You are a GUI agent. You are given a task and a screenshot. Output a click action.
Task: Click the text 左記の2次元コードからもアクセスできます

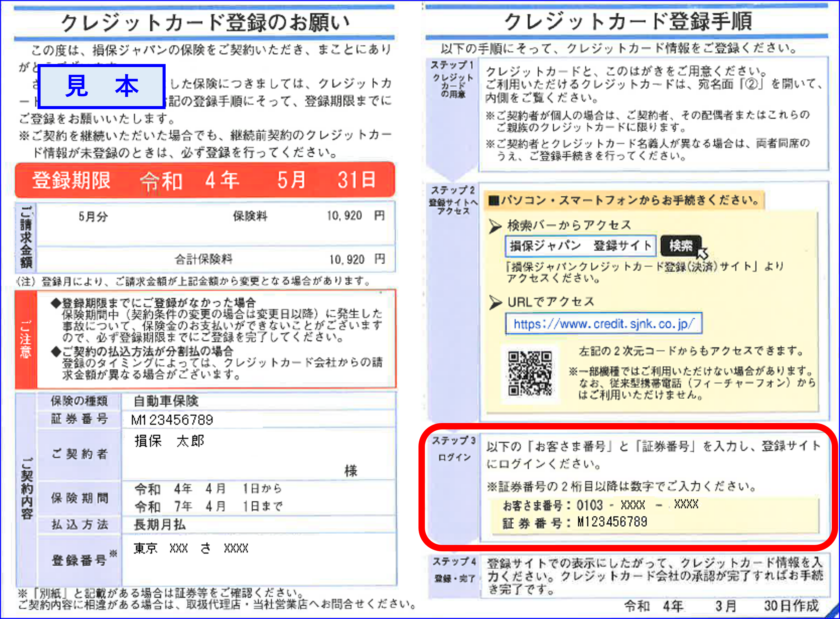[x=691, y=351]
